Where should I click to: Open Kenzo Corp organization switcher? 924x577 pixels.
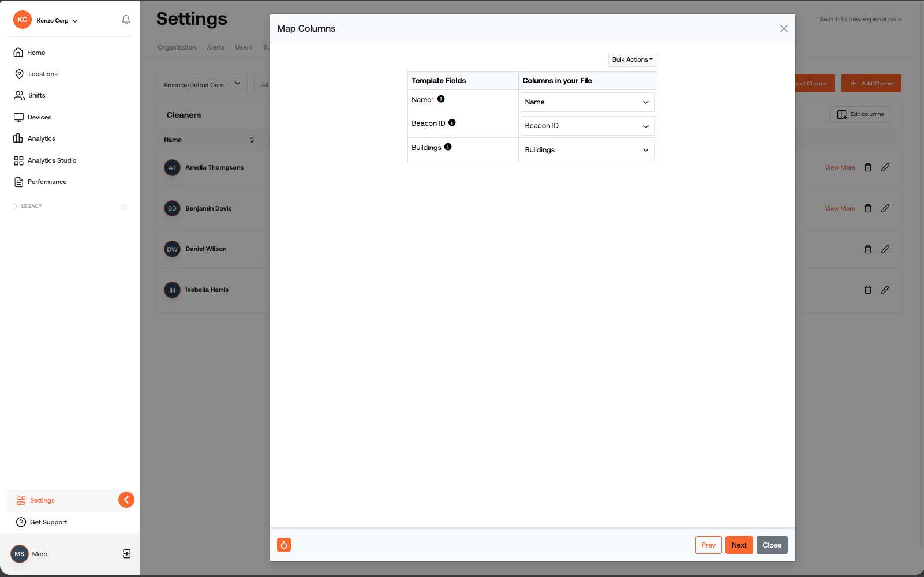[57, 20]
